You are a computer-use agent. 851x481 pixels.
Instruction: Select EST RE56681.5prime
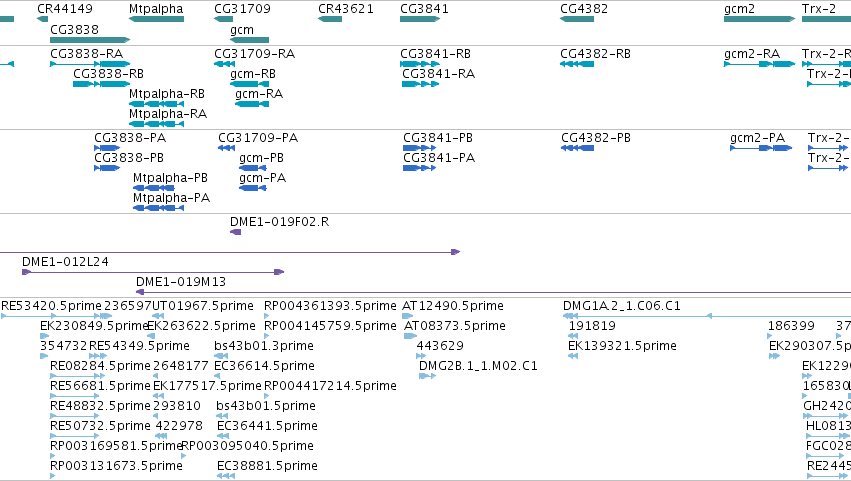tap(100, 386)
